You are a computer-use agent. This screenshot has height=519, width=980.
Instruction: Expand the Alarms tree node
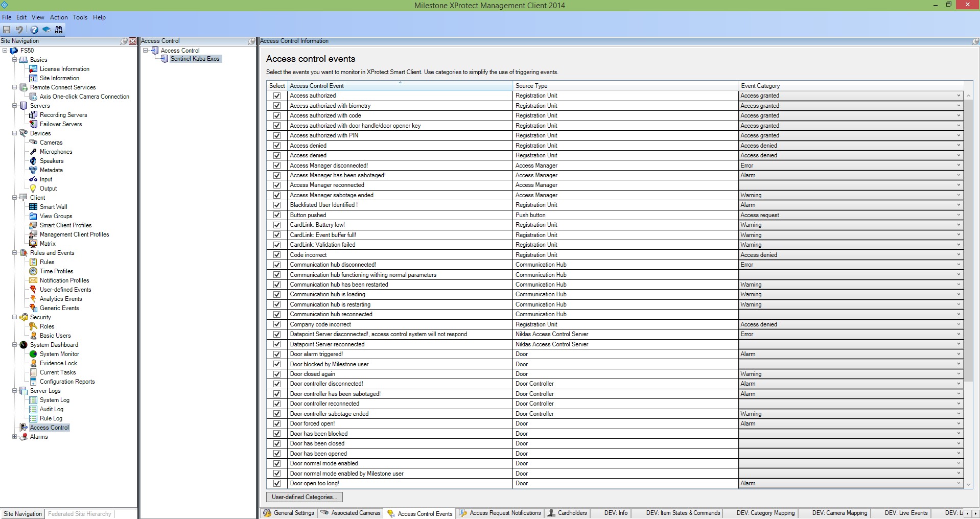(x=15, y=437)
